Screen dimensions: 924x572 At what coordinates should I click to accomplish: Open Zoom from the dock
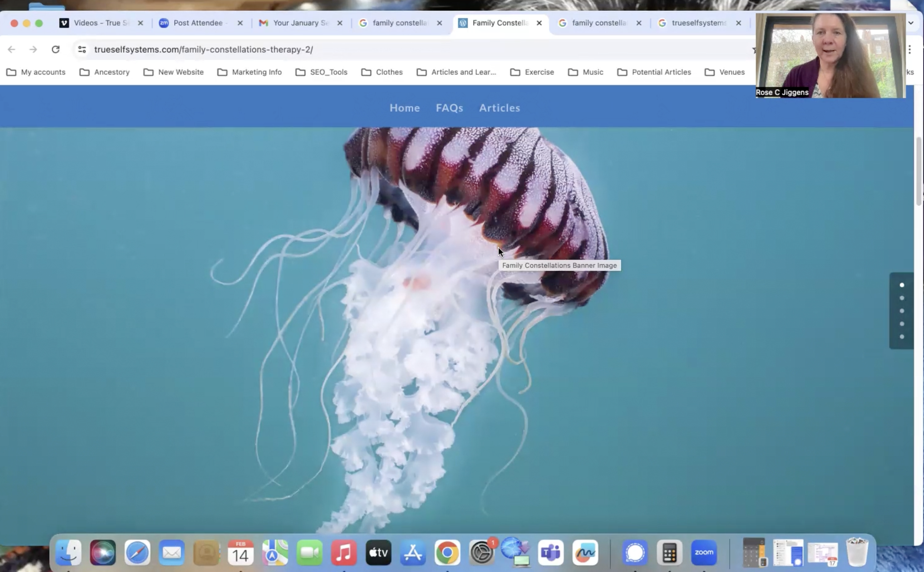(x=704, y=552)
